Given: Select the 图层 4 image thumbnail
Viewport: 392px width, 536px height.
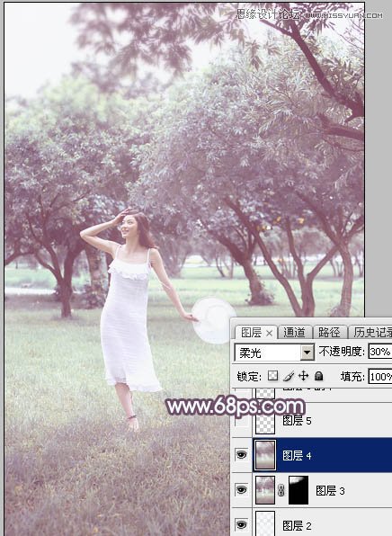Looking at the screenshot, I should click(265, 455).
